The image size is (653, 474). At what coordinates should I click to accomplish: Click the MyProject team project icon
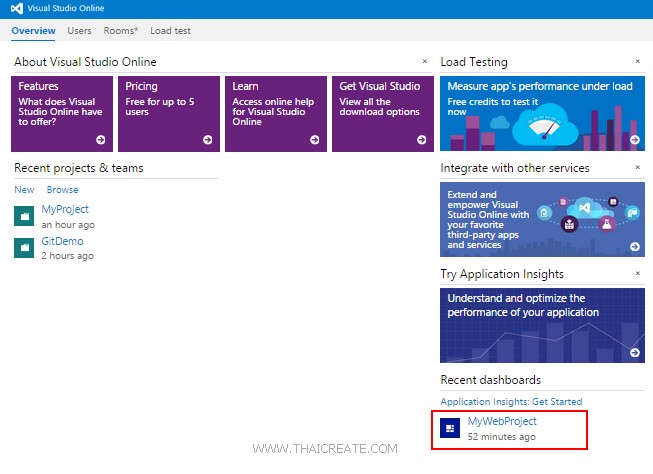point(24,216)
